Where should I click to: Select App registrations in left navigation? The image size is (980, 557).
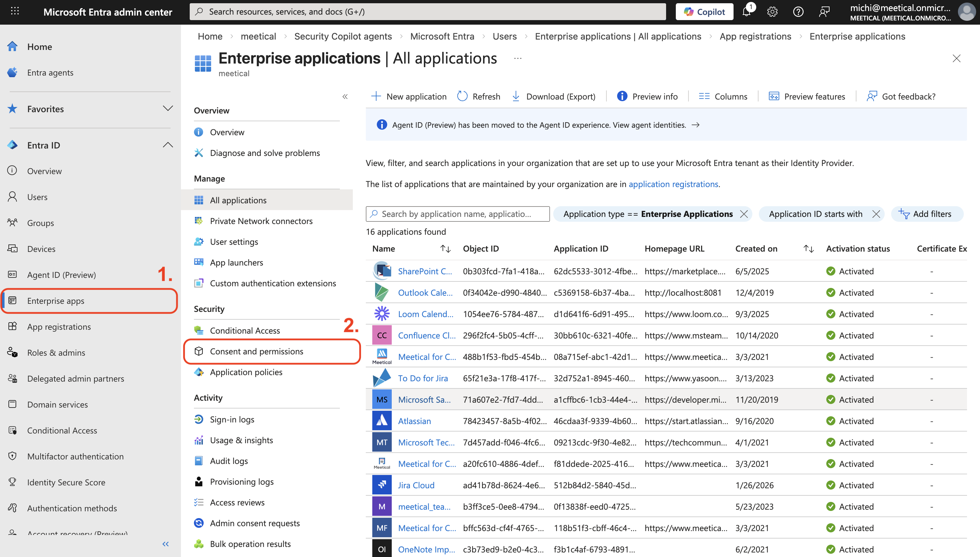pyautogui.click(x=59, y=327)
